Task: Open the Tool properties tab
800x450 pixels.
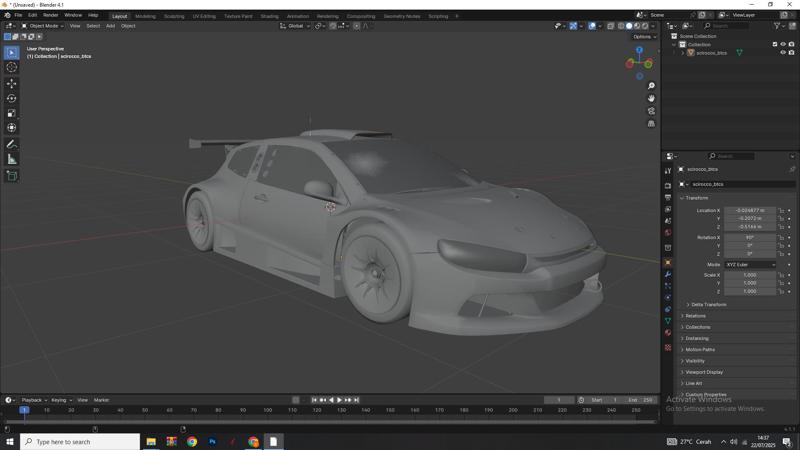Action: point(668,171)
